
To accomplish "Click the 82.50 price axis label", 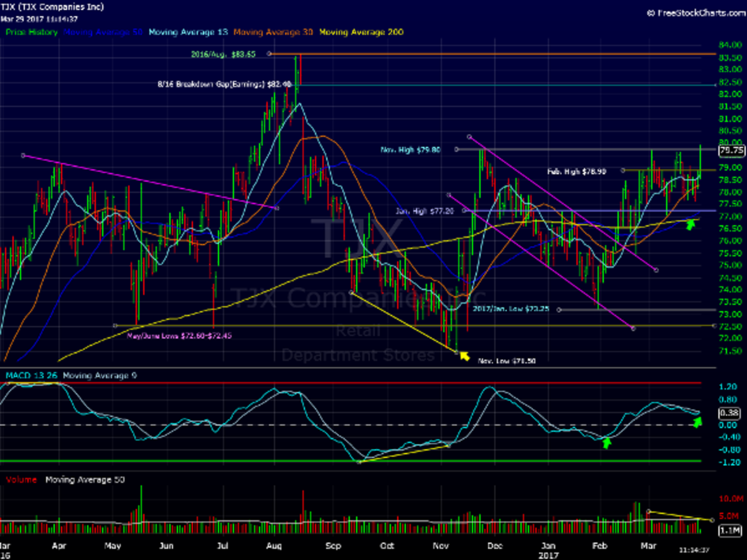I will coord(730,82).
